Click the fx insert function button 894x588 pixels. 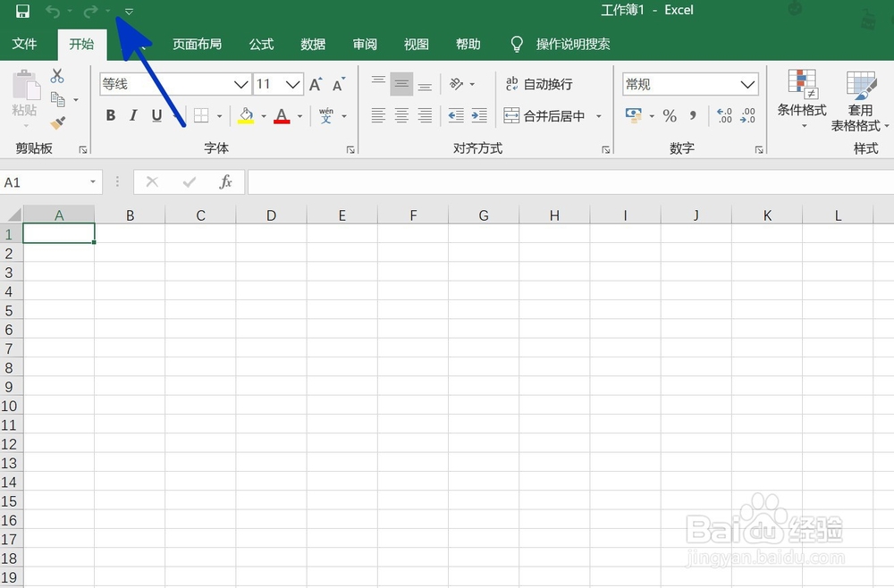tap(226, 181)
